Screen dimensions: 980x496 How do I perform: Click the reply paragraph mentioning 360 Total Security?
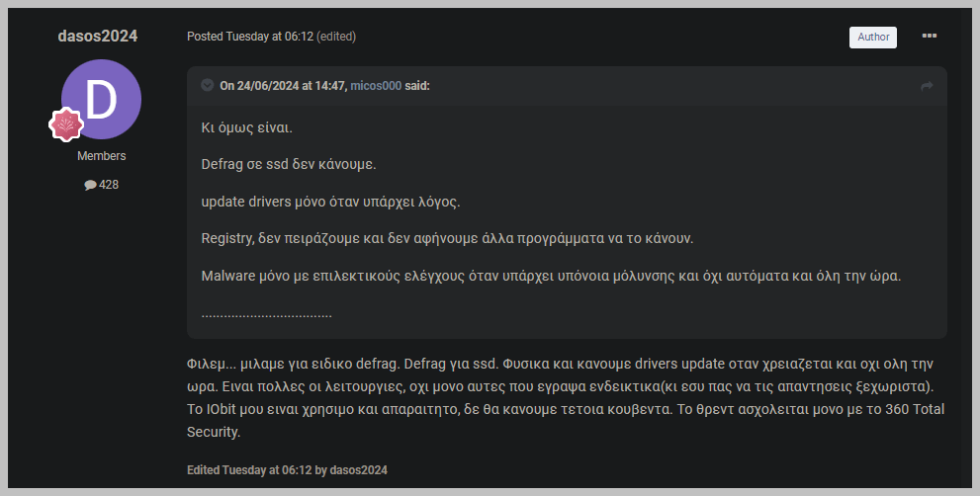click(x=567, y=397)
